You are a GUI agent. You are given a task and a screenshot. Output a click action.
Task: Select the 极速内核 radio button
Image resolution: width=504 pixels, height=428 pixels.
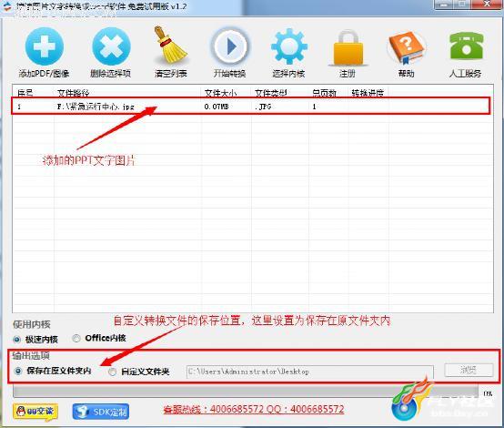point(16,339)
